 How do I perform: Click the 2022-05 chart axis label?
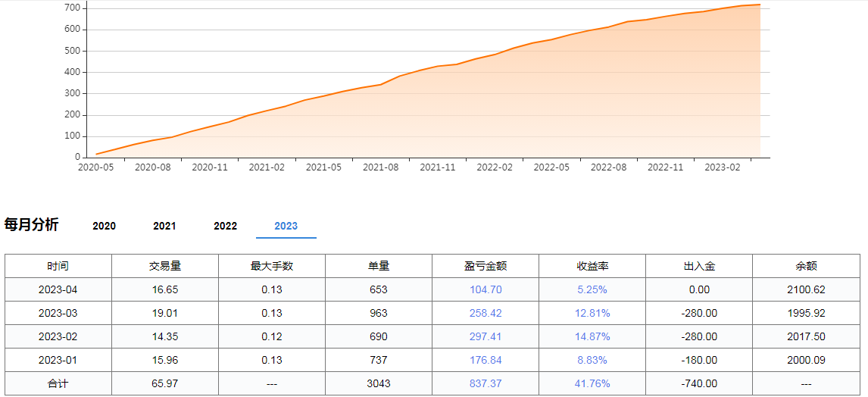[551, 167]
